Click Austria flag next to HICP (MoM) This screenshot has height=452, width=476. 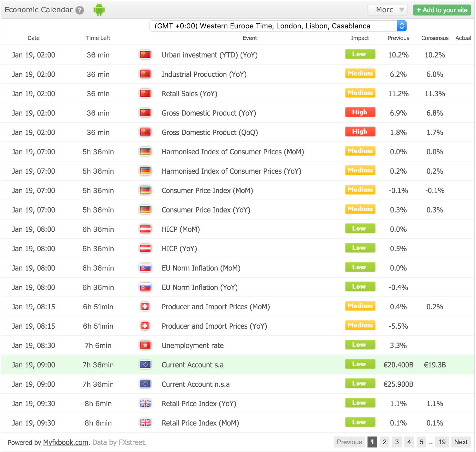(x=145, y=229)
